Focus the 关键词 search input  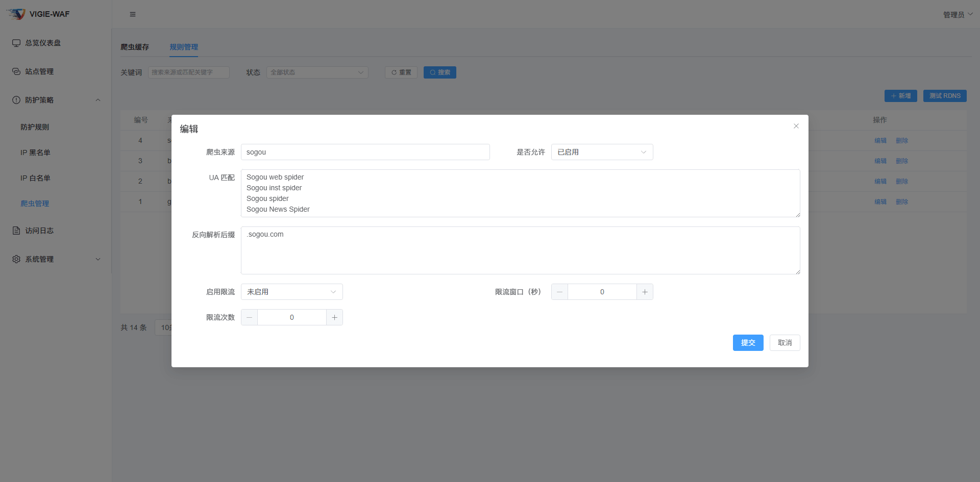click(189, 72)
